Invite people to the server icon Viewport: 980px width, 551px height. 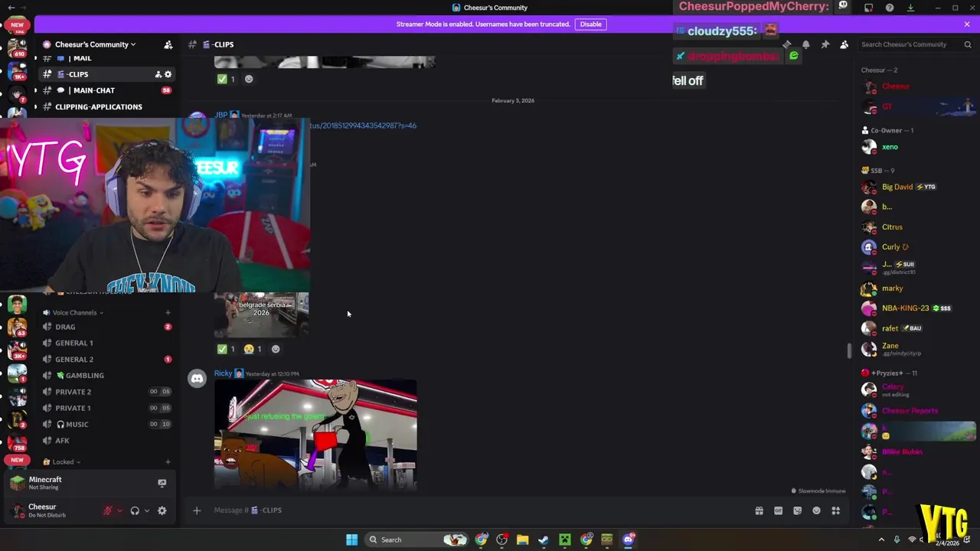click(x=168, y=44)
